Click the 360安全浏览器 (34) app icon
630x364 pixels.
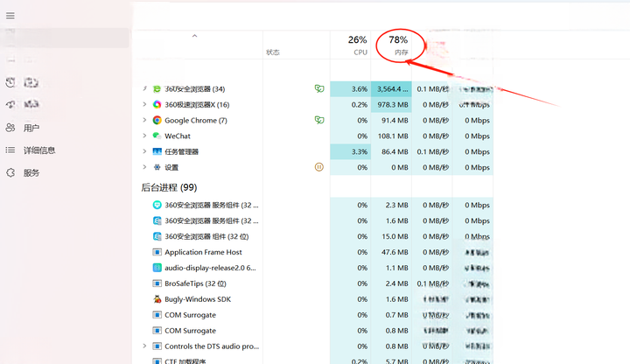tap(157, 88)
